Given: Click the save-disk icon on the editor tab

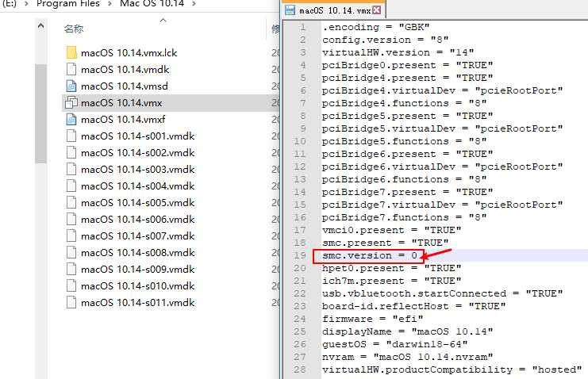Looking at the screenshot, I should 290,10.
